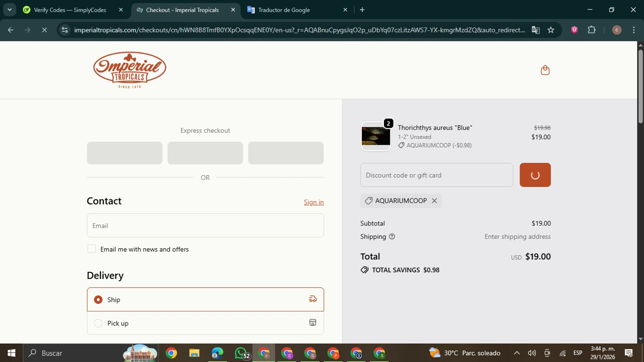The height and width of the screenshot is (362, 644).
Task: Click the page vertical scrollbar
Action: [x=641, y=86]
